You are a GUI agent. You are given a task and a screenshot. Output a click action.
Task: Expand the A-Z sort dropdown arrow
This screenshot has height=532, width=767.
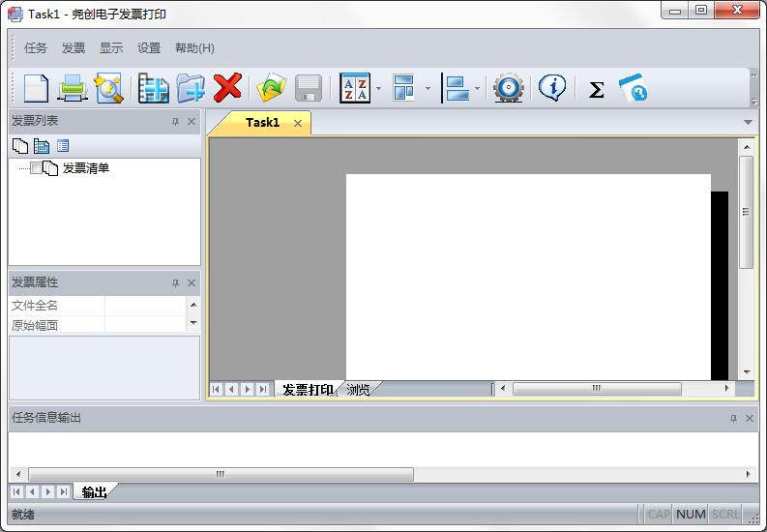(378, 90)
